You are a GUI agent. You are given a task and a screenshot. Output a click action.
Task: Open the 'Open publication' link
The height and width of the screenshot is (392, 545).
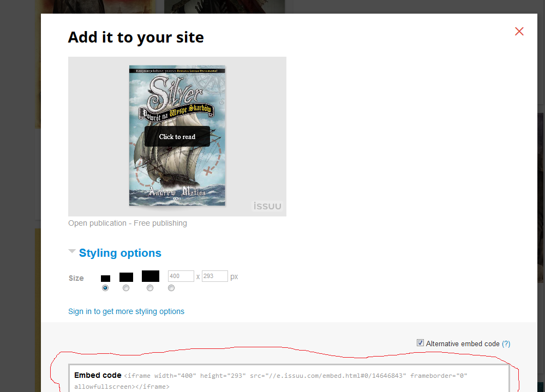click(97, 223)
